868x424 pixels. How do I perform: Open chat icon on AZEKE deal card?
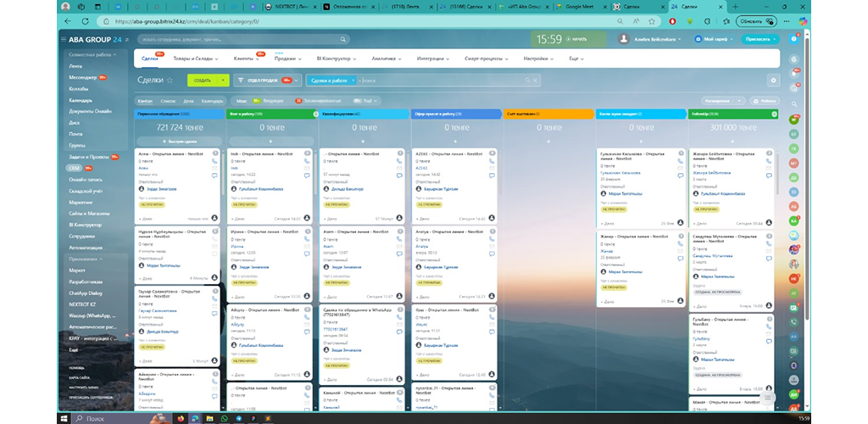click(x=492, y=176)
